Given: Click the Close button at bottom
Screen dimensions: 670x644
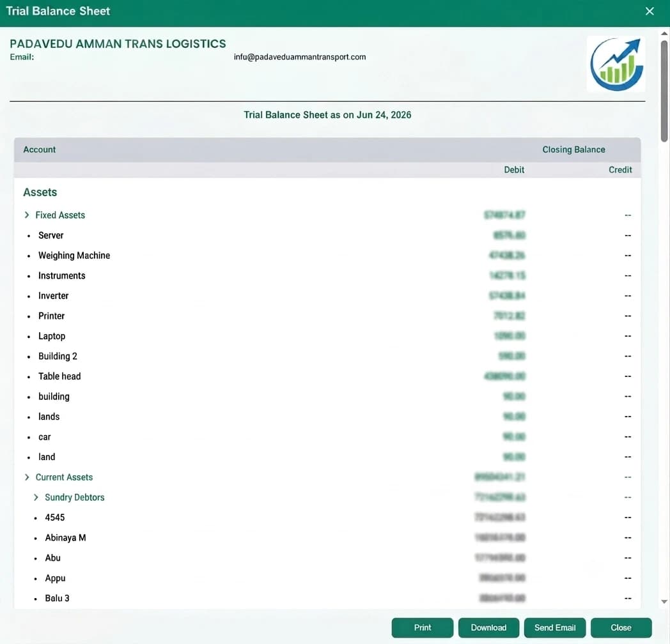Looking at the screenshot, I should point(621,627).
